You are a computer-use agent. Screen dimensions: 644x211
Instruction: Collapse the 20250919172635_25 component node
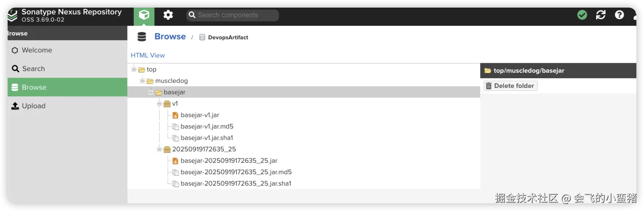click(160, 149)
